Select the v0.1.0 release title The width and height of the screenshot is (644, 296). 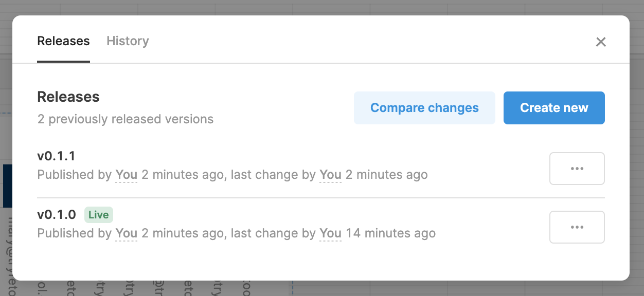tap(56, 214)
